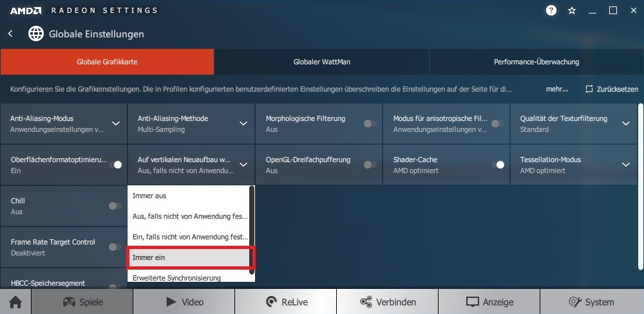Image resolution: width=644 pixels, height=314 pixels.
Task: Click the main settings page scrollbar
Action: (641, 187)
